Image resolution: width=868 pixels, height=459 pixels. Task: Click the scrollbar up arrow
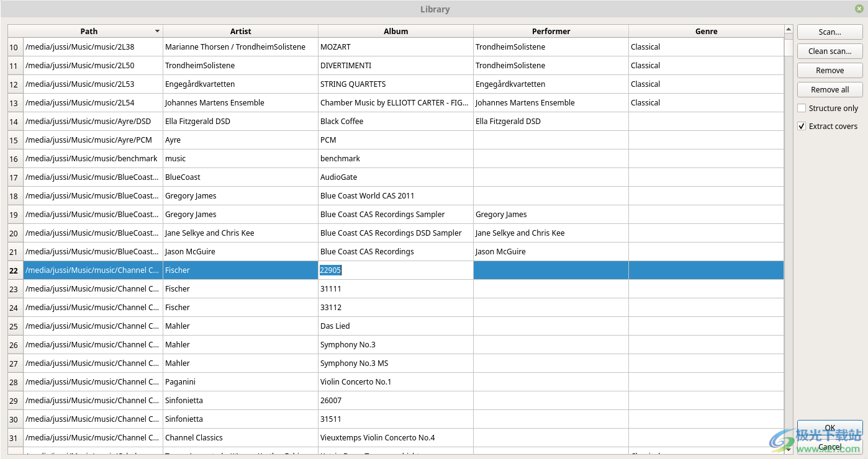(x=789, y=29)
